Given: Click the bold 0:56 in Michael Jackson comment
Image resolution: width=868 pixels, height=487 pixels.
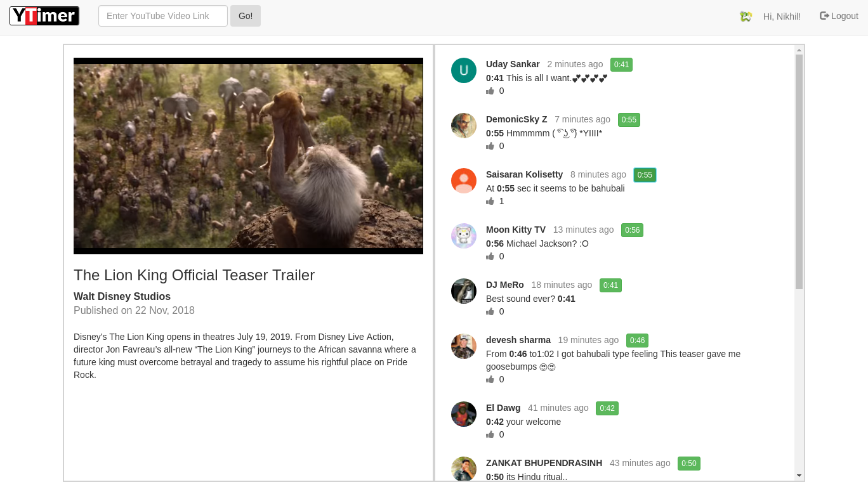Looking at the screenshot, I should pyautogui.click(x=495, y=243).
